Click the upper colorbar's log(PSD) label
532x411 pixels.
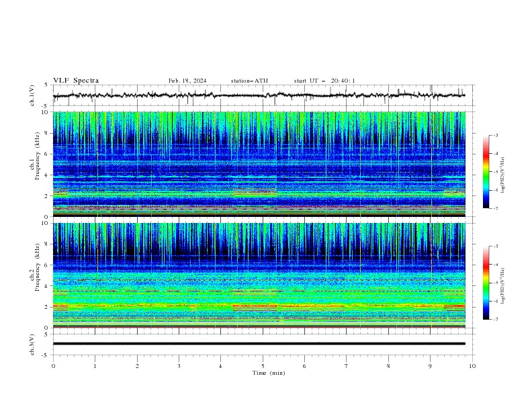tap(503, 175)
